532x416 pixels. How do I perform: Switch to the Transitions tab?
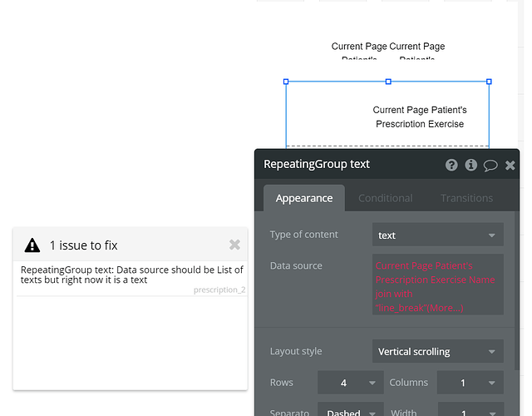tap(466, 198)
